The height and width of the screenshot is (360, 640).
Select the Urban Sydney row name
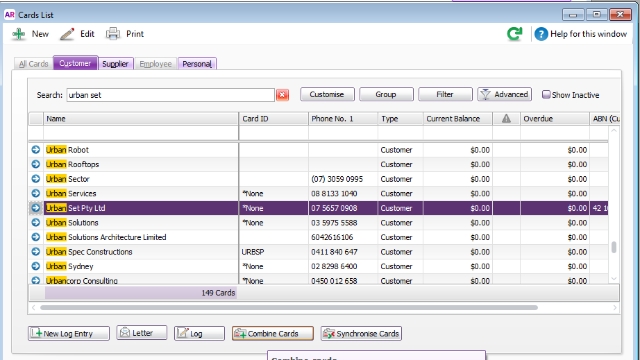(69, 266)
